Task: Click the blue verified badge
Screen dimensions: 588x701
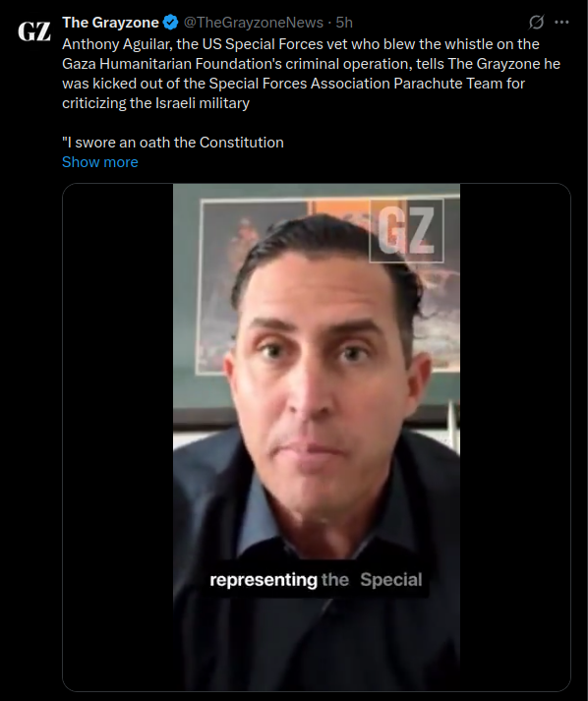Action: [x=170, y=23]
